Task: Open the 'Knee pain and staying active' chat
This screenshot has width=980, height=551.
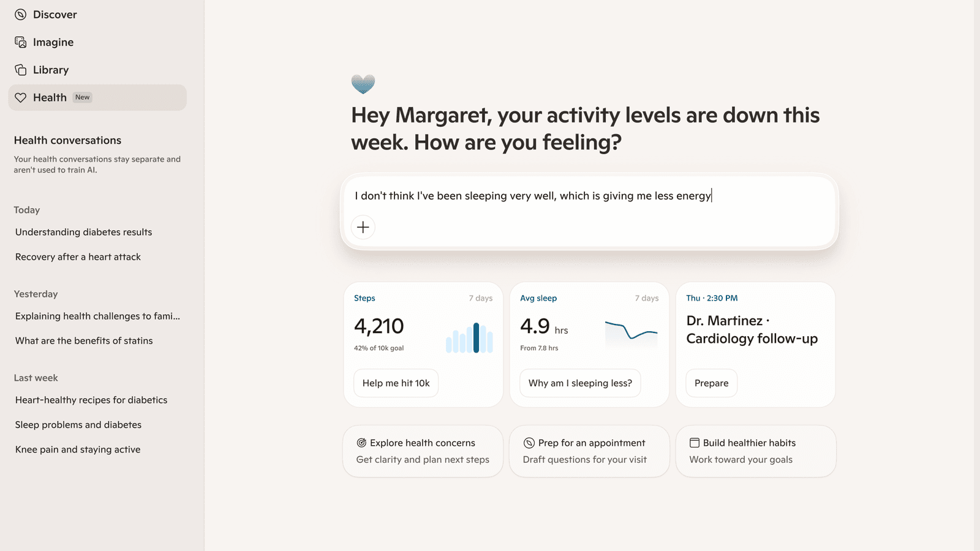Action: tap(78, 449)
